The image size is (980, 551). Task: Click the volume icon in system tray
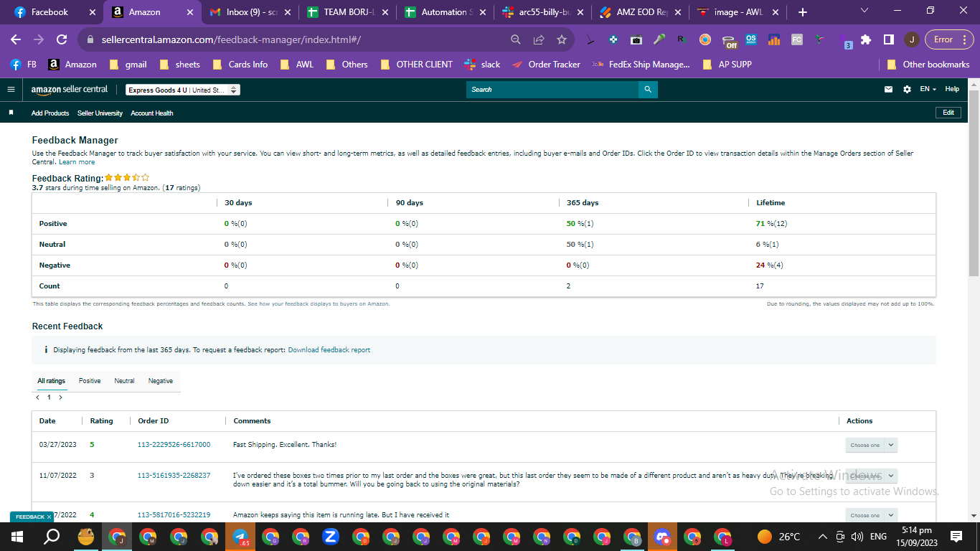click(x=856, y=536)
